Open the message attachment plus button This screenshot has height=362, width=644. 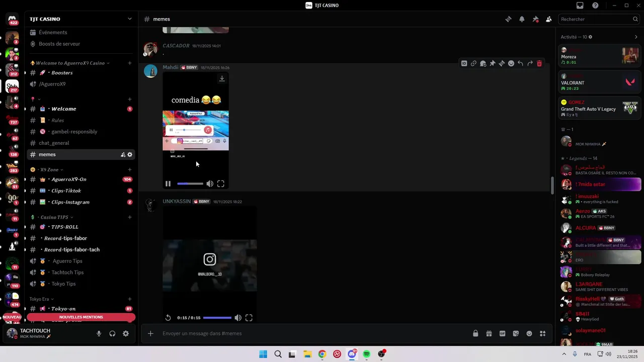(150, 333)
